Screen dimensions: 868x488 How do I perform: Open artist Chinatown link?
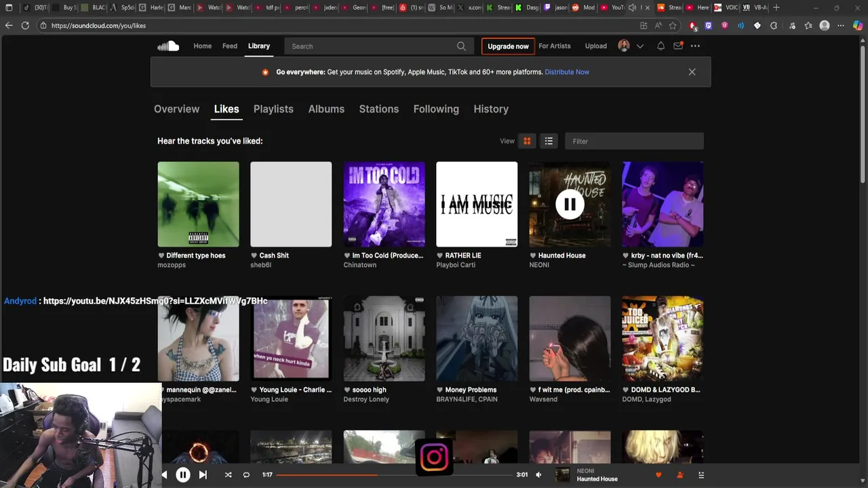pos(360,265)
